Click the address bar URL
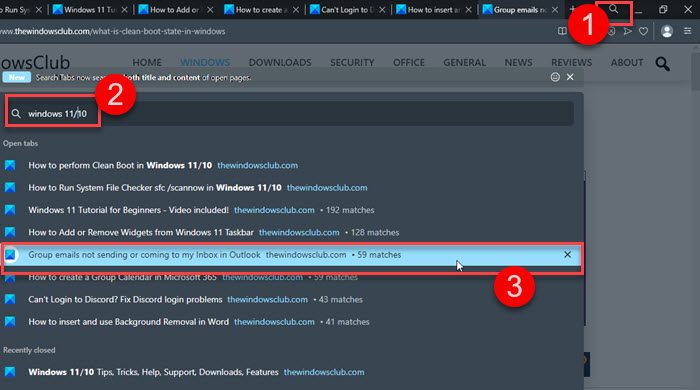This screenshot has width=700, height=390. coord(112,31)
